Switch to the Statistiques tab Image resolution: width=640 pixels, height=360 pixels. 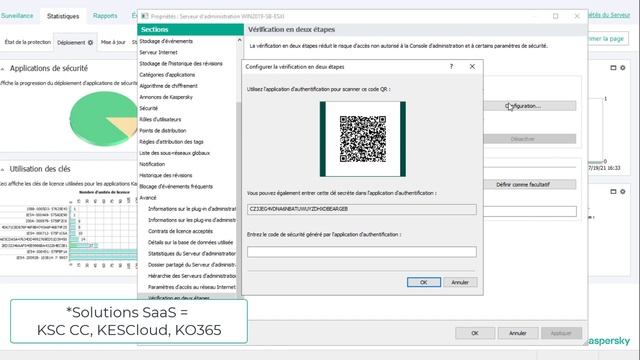pos(63,16)
